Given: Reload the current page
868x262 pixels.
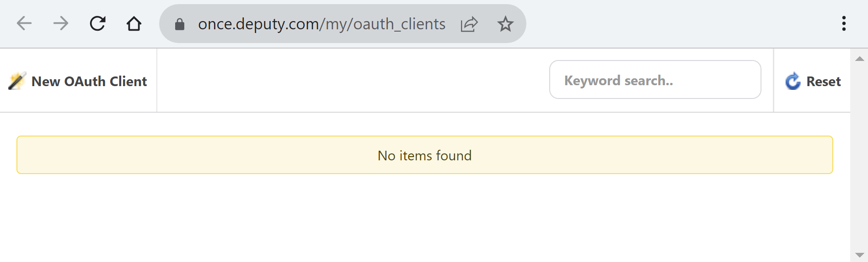Looking at the screenshot, I should [x=97, y=23].
